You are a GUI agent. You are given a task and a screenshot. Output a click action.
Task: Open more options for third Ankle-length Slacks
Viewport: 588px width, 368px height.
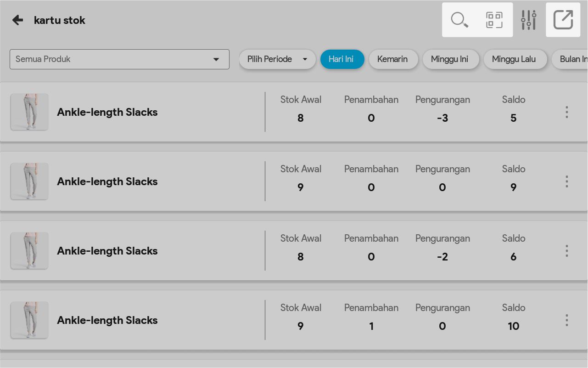(x=567, y=251)
